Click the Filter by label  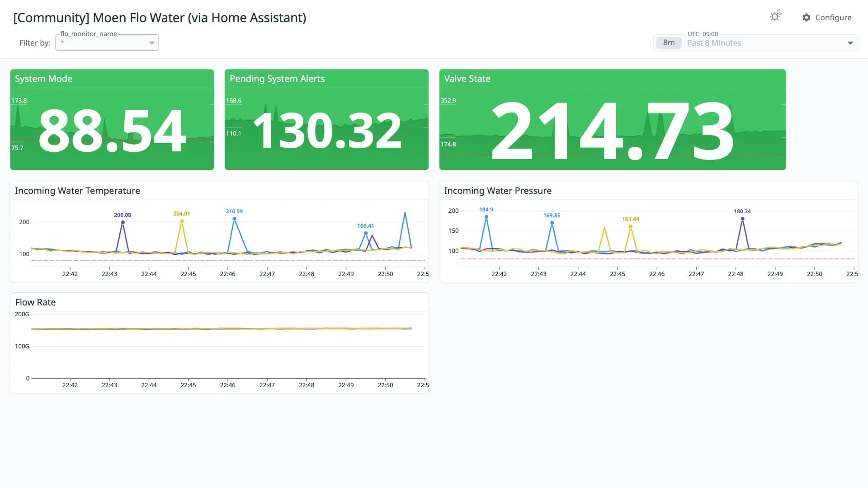coord(35,43)
